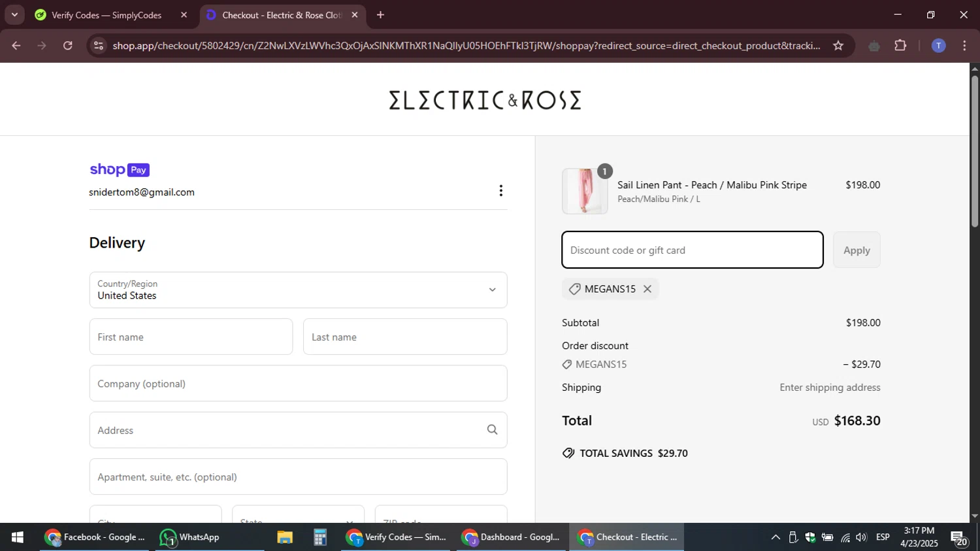The width and height of the screenshot is (980, 551).
Task: Open the tab search dropdown arrow
Action: [x=14, y=14]
